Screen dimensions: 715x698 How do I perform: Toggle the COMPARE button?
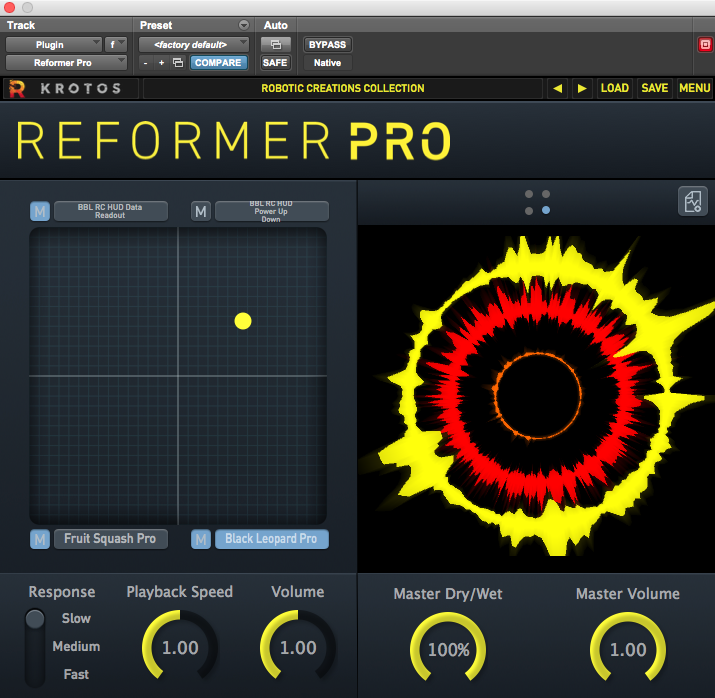[218, 62]
